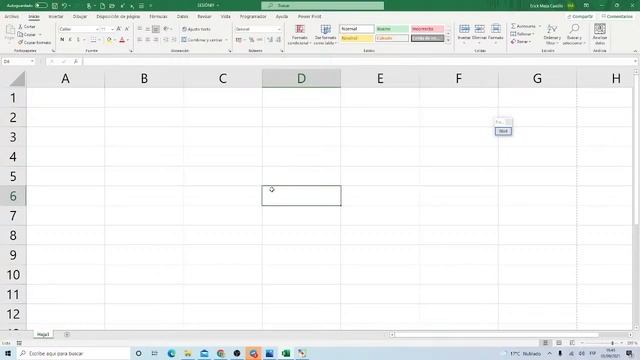Click the increase indent icon
This screenshot has height=360, width=640.
(x=174, y=40)
